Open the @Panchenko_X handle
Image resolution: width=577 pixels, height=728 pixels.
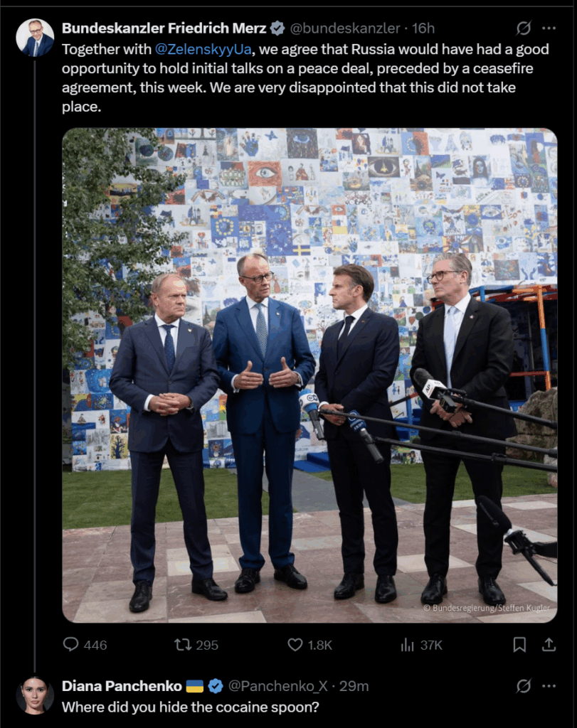tap(277, 686)
